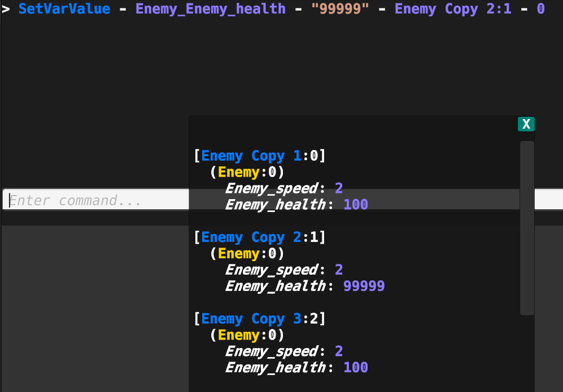Click SetVarValue in the command log

pyautogui.click(x=64, y=8)
